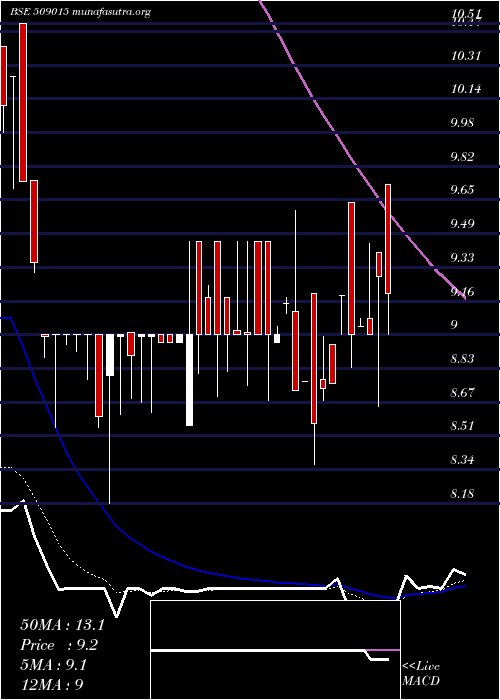Click the 9.98 price axis label

point(464,123)
